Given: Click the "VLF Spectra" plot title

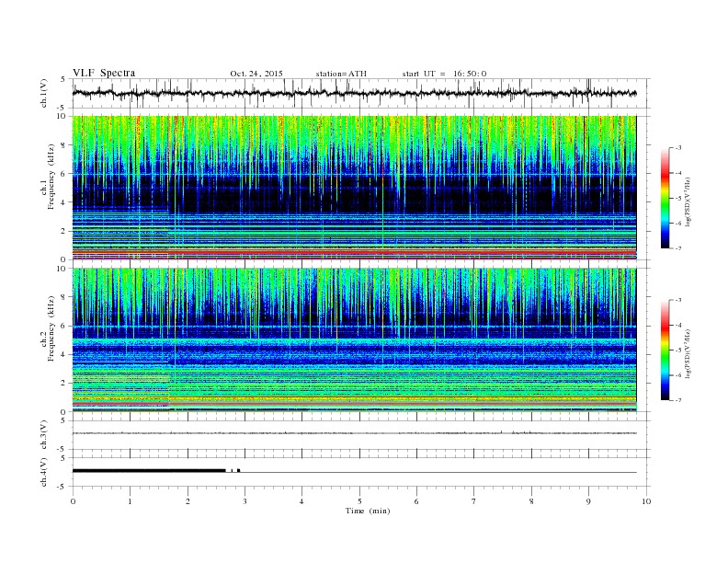Looking at the screenshot, I should 104,73.
